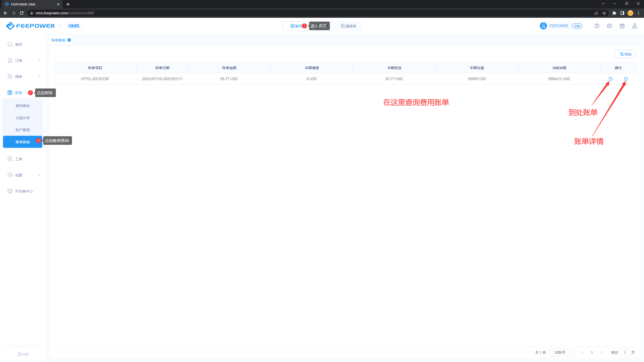
Task: Open the 提单 sidebar menu
Action: (23, 77)
